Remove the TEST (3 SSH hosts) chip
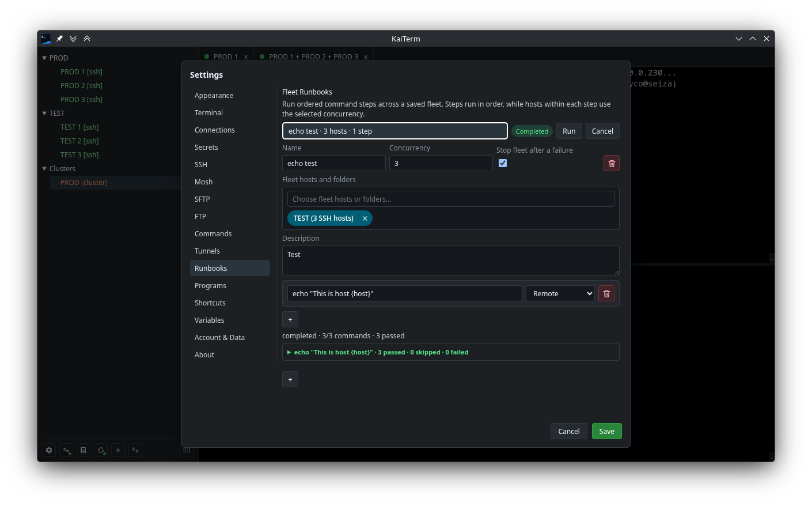Screen dimensions: 812x506 tap(365, 218)
